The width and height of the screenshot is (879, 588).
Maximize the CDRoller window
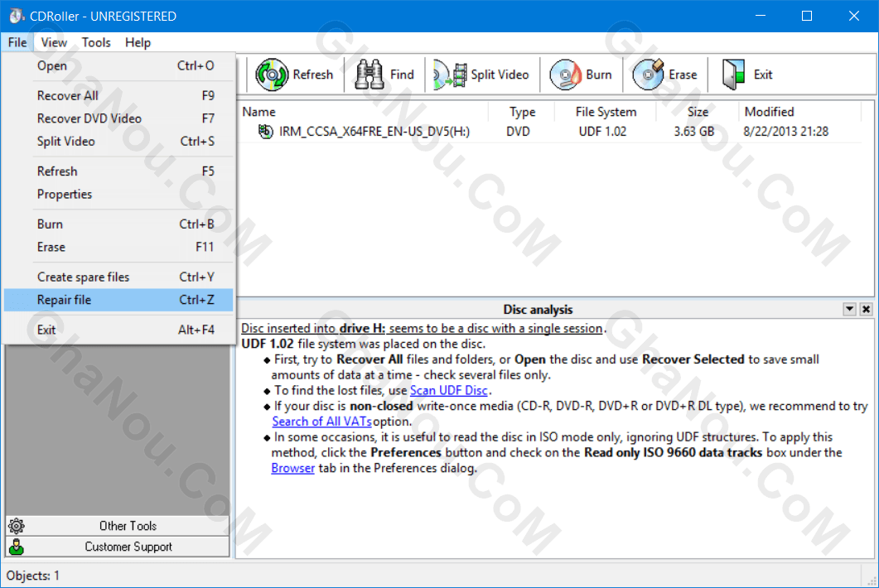pyautogui.click(x=807, y=16)
